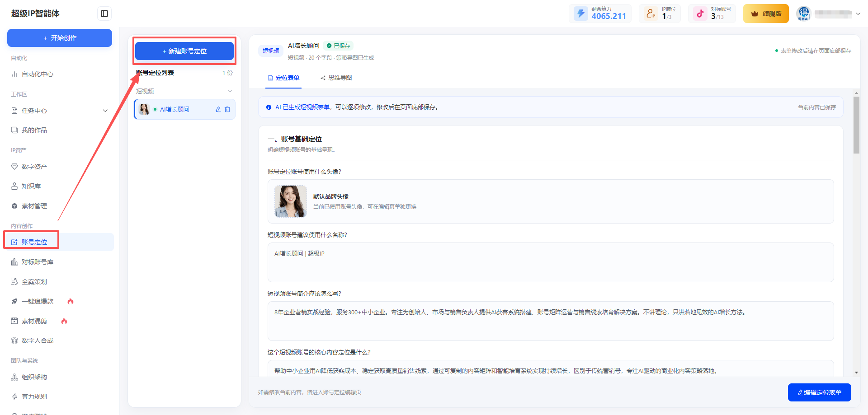
Task: Click the account name field AI增长顾问 | 超级IP
Action: [551, 262]
